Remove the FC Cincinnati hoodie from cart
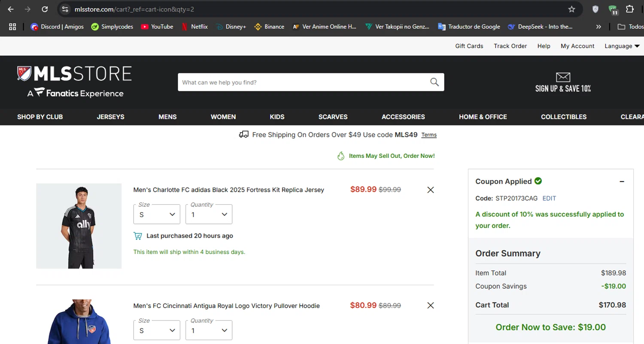The image size is (644, 344). click(431, 306)
